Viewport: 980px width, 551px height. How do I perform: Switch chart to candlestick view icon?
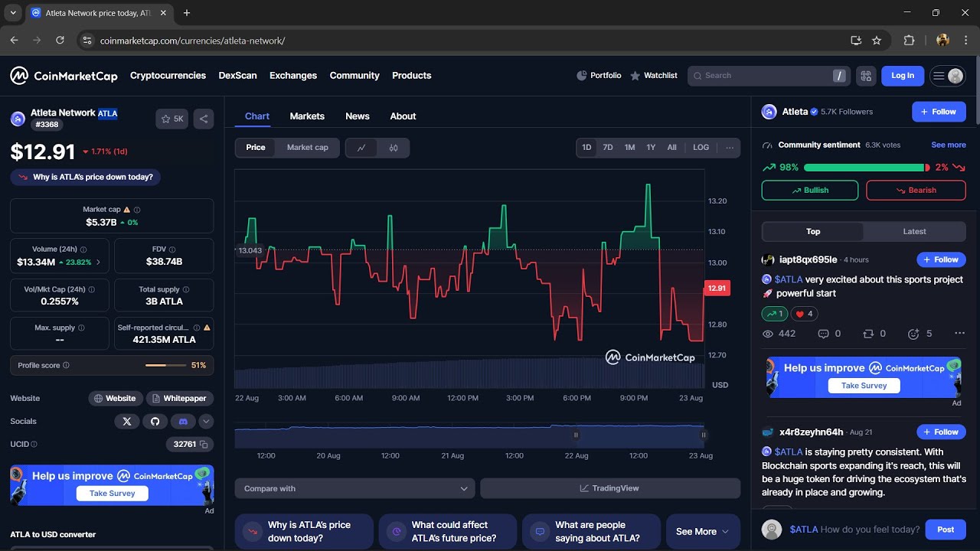pos(394,148)
